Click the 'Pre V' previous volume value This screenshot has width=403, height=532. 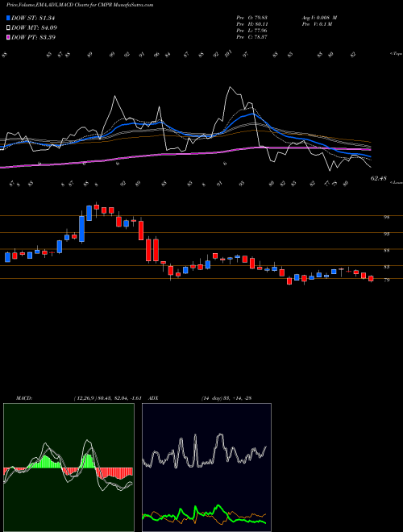tap(317, 24)
